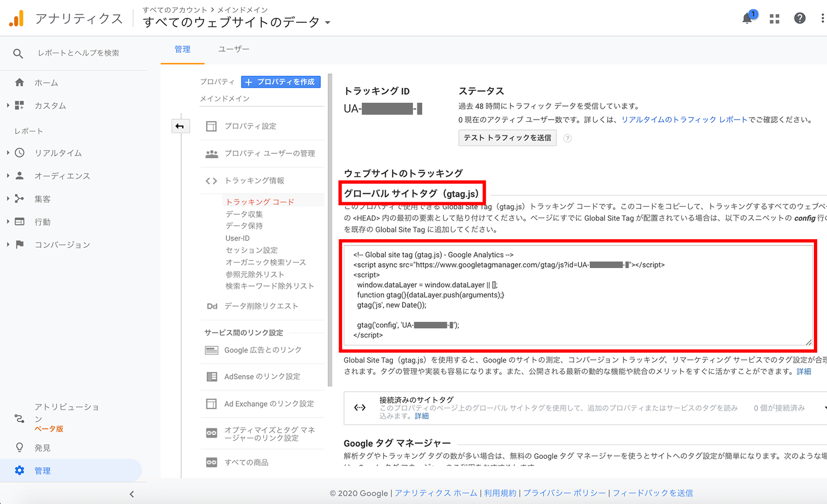Expand the 行動 menu arrow
This screenshot has height=504, width=827.
(8, 222)
